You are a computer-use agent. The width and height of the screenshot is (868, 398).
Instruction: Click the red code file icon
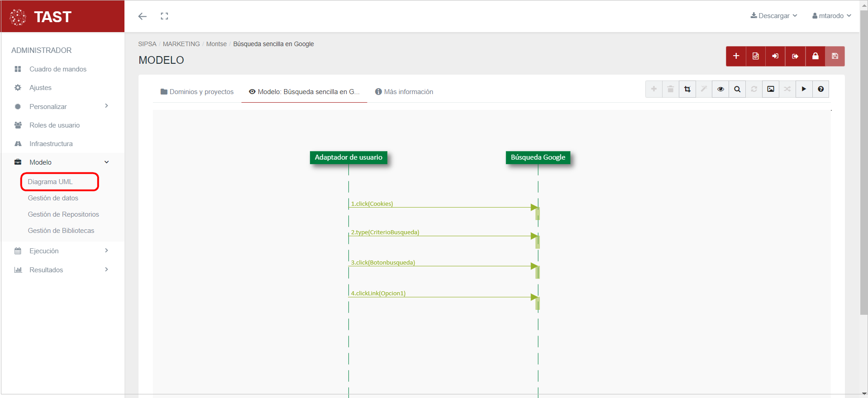756,56
